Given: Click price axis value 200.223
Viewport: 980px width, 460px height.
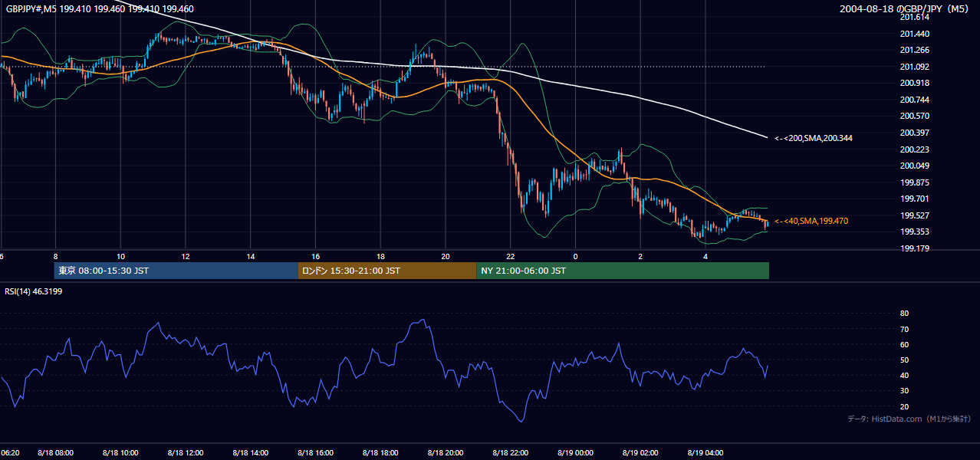Looking at the screenshot, I should pos(915,149).
